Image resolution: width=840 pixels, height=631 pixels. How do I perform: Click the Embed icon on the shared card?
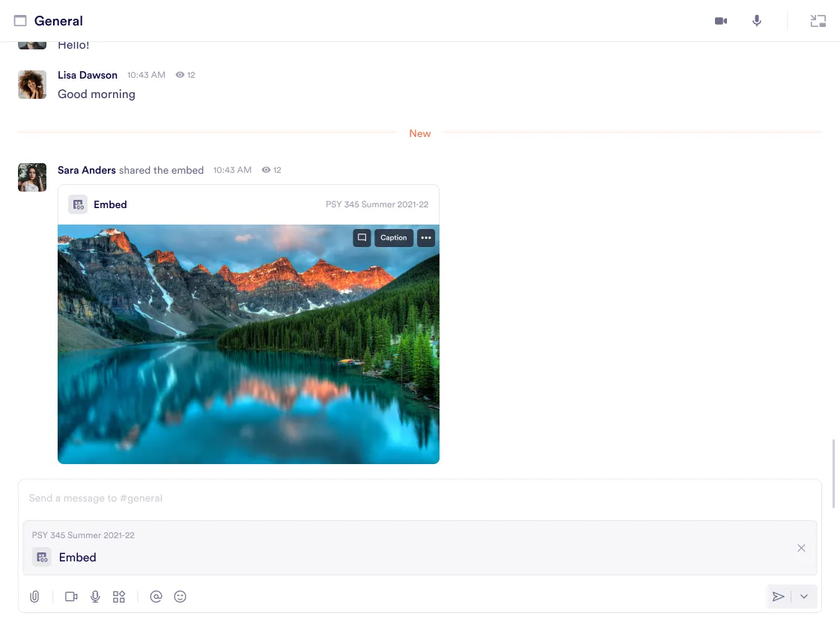78,204
